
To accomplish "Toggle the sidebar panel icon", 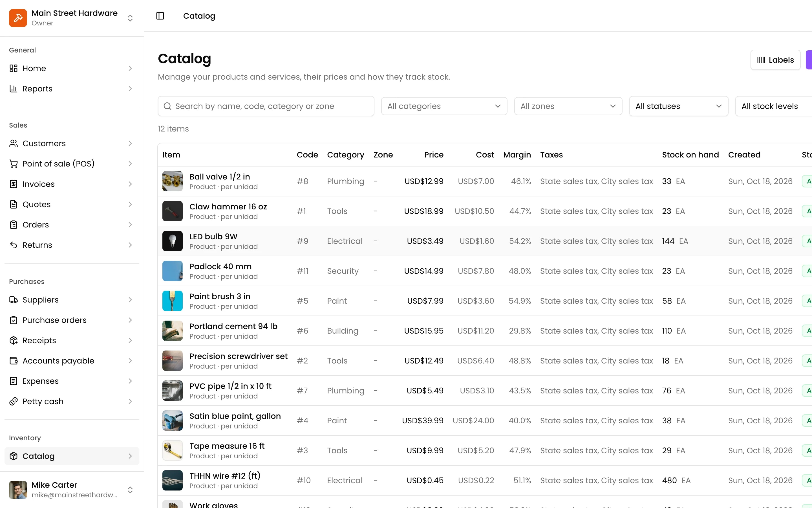I will [160, 16].
